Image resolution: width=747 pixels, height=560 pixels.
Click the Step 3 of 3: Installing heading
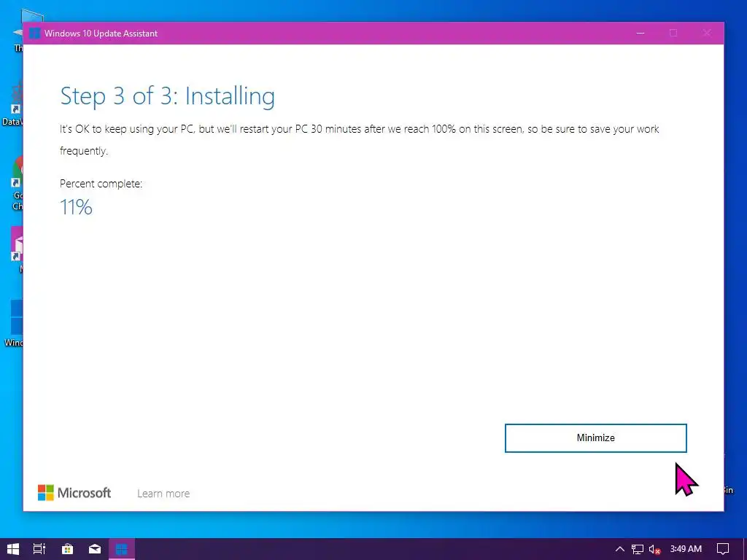click(168, 96)
